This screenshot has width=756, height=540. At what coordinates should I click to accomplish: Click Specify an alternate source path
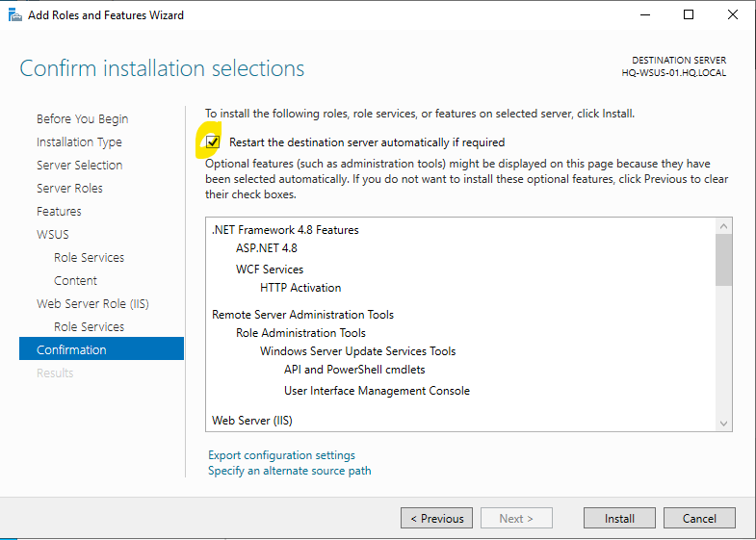pyautogui.click(x=289, y=471)
